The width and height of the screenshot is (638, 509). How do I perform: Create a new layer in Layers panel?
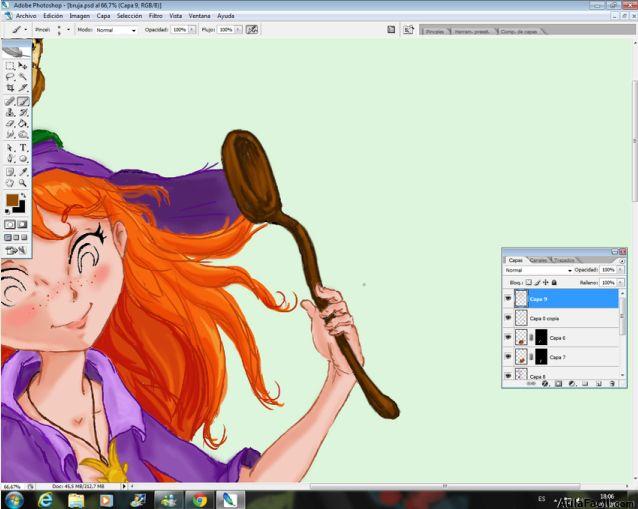click(599, 384)
